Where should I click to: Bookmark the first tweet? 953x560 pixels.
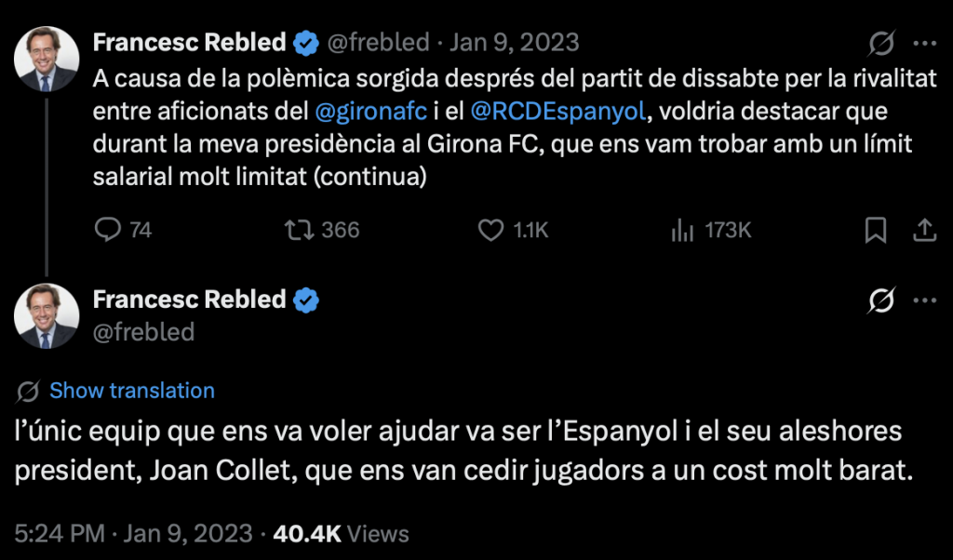pyautogui.click(x=876, y=230)
